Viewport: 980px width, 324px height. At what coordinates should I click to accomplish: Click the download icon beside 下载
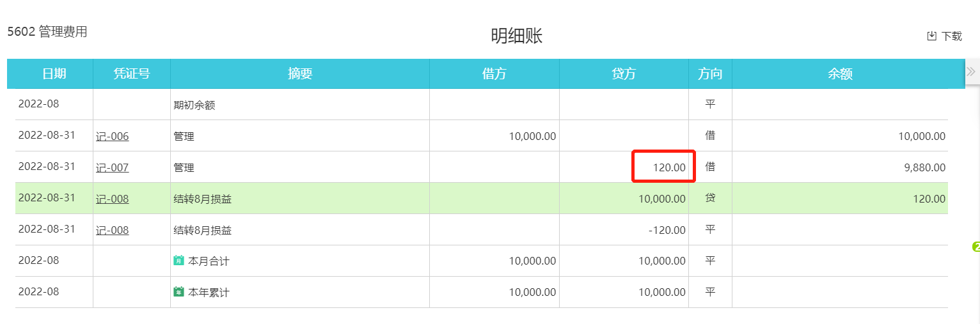tap(932, 36)
